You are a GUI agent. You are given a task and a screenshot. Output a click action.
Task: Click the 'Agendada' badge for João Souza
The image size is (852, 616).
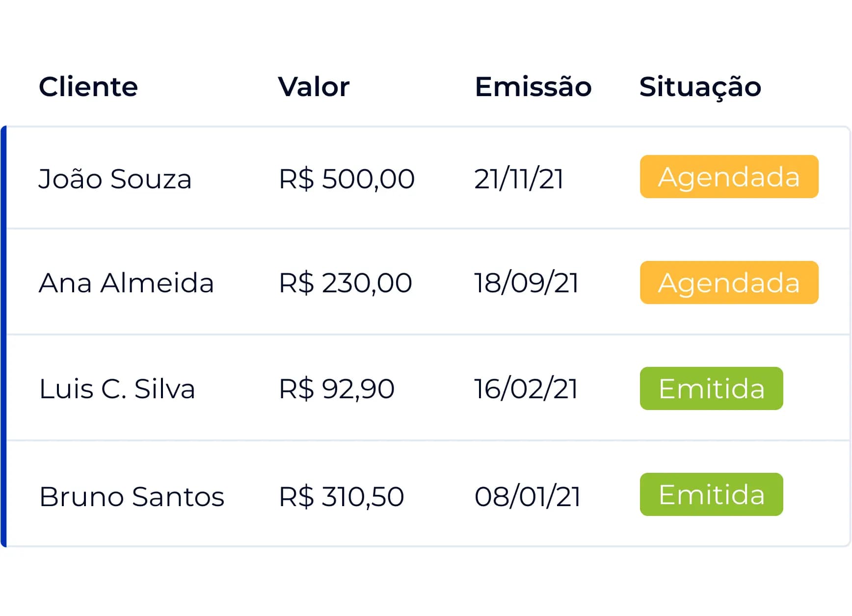point(728,178)
